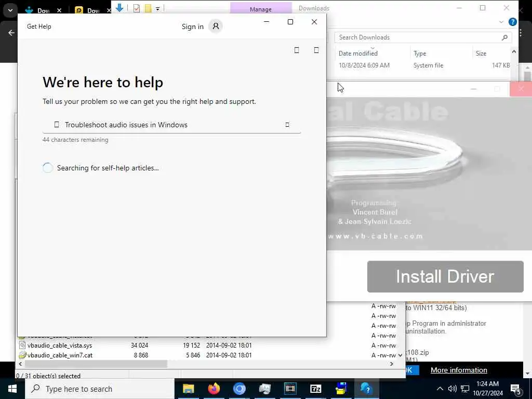Click the Sign in text in Get Help

(x=192, y=26)
